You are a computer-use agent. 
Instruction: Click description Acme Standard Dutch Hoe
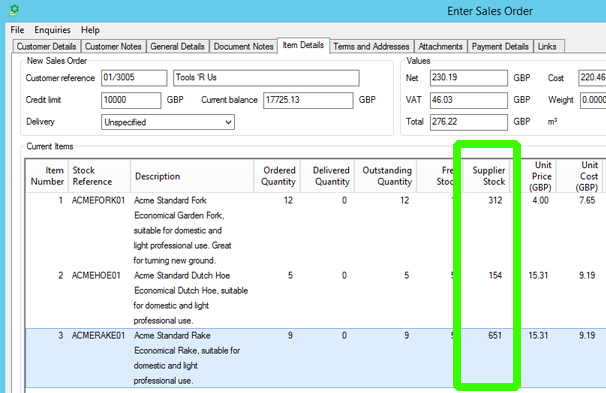[x=182, y=276]
